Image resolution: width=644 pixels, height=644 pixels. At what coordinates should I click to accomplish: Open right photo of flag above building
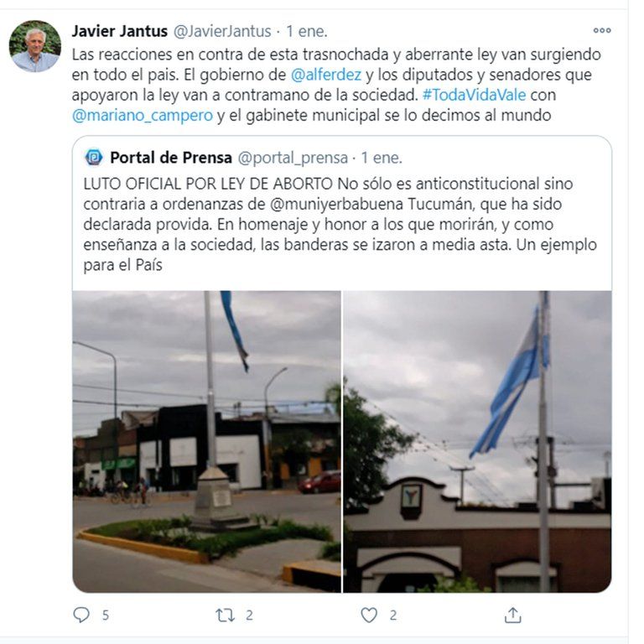pos(477,442)
